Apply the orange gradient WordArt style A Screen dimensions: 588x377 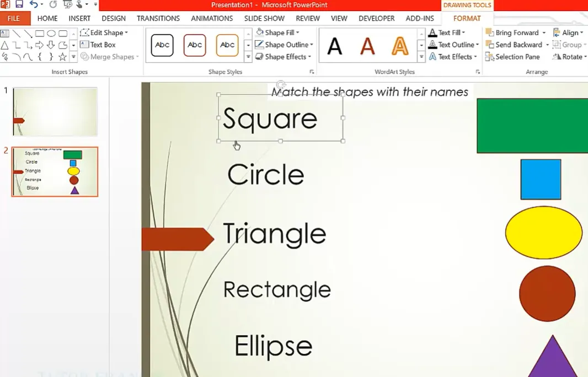tap(399, 46)
